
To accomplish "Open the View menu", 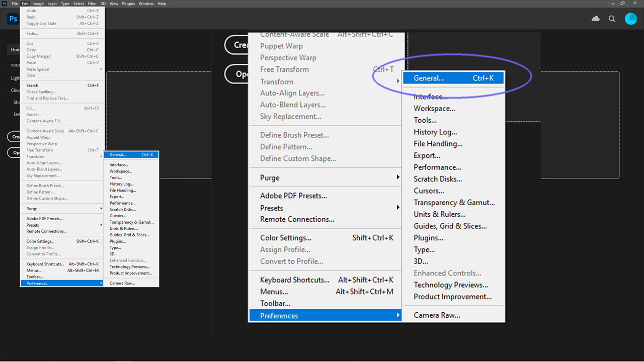I will [x=114, y=4].
